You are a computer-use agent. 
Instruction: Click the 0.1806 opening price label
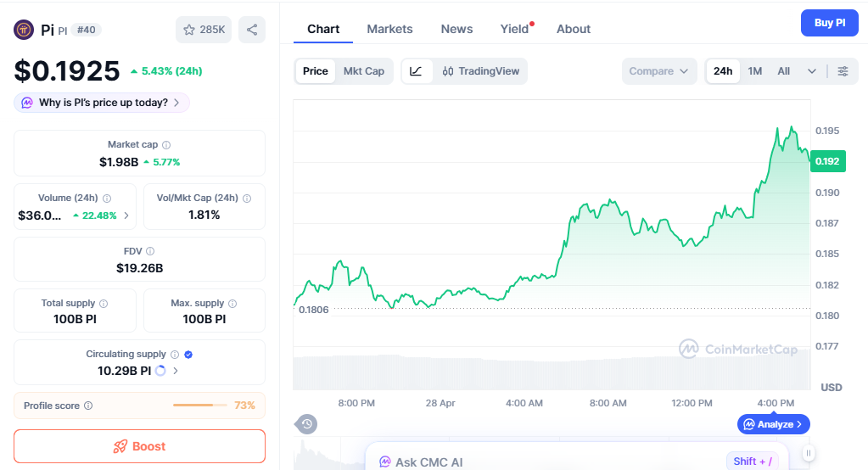314,310
